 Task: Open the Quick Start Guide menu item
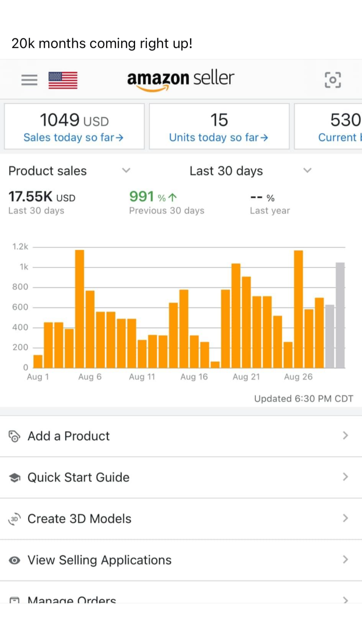click(79, 477)
